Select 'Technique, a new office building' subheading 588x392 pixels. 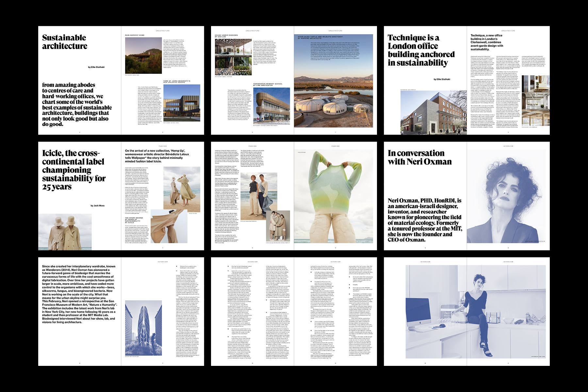(x=486, y=42)
